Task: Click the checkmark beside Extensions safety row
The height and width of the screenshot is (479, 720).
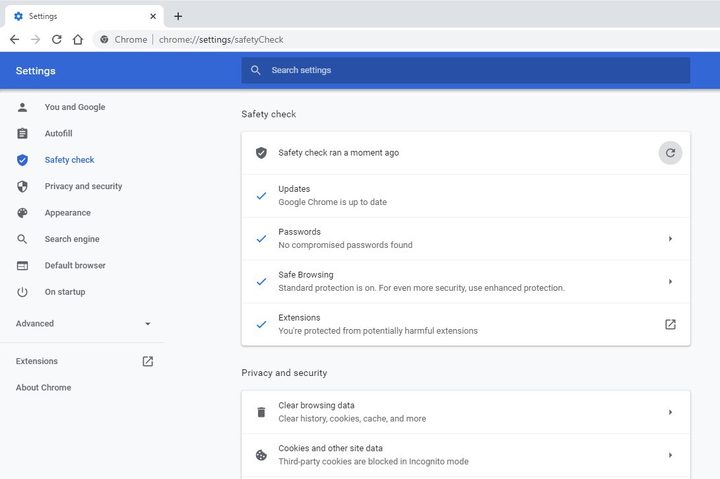Action: (261, 324)
